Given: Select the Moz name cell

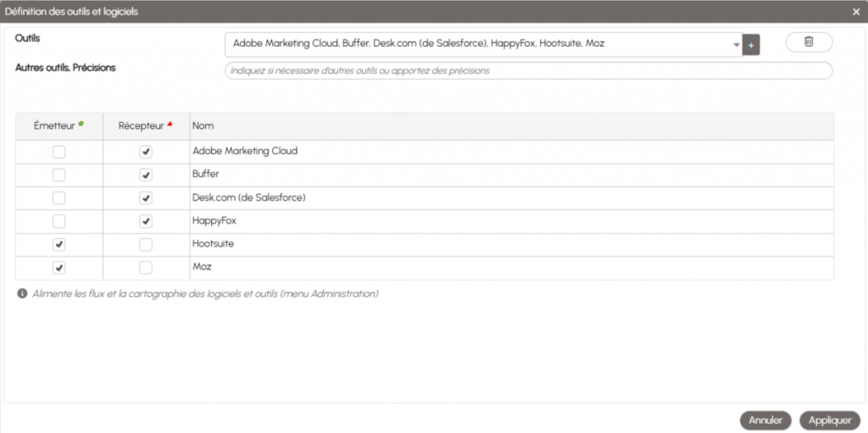Looking at the screenshot, I should [x=512, y=268].
